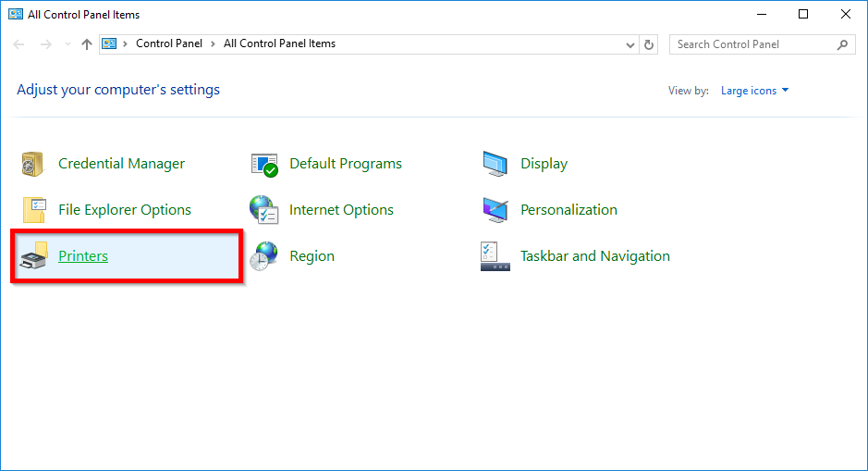Click the Display monitor icon
868x471 pixels.
point(495,164)
